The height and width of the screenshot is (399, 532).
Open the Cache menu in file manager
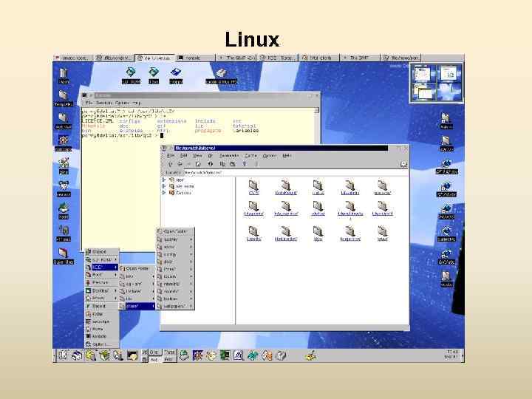click(x=250, y=156)
